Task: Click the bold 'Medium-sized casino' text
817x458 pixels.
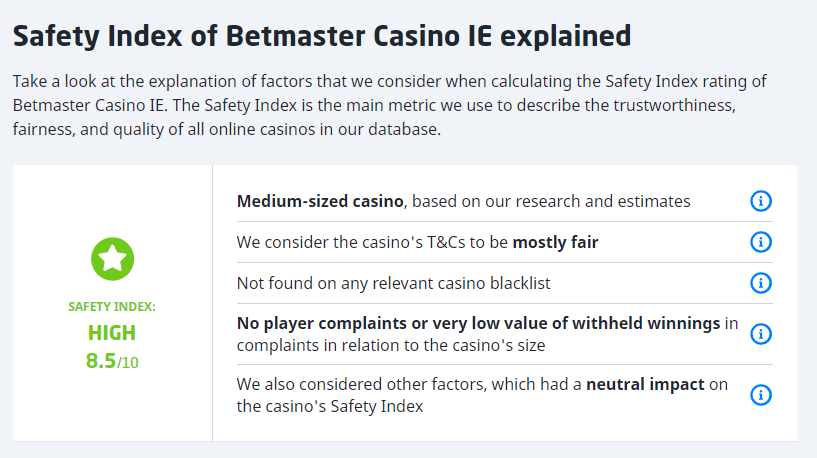Action: 320,201
